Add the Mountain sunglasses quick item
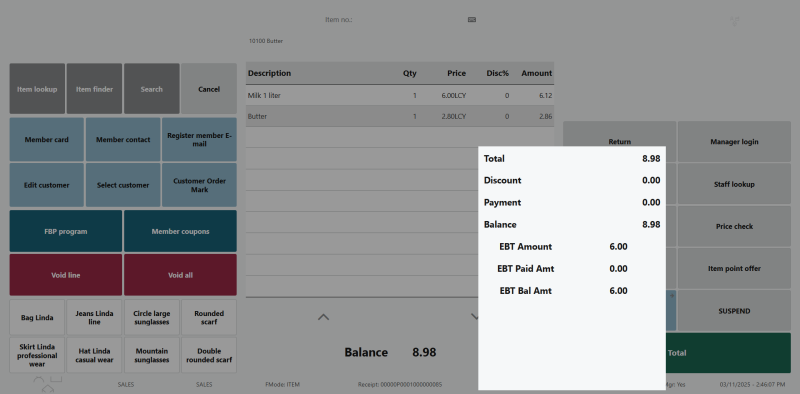Viewport: 800px width, 394px height. pos(152,355)
